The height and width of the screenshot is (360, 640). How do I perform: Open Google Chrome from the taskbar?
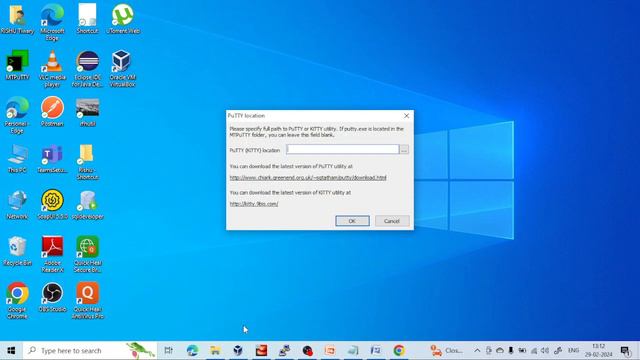tap(399, 350)
